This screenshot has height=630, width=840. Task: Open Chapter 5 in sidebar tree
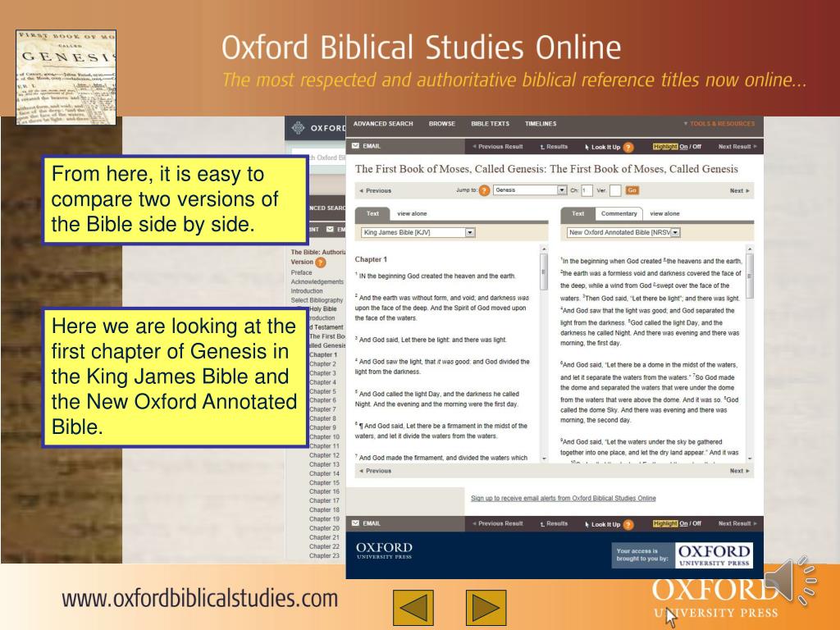[x=323, y=391]
